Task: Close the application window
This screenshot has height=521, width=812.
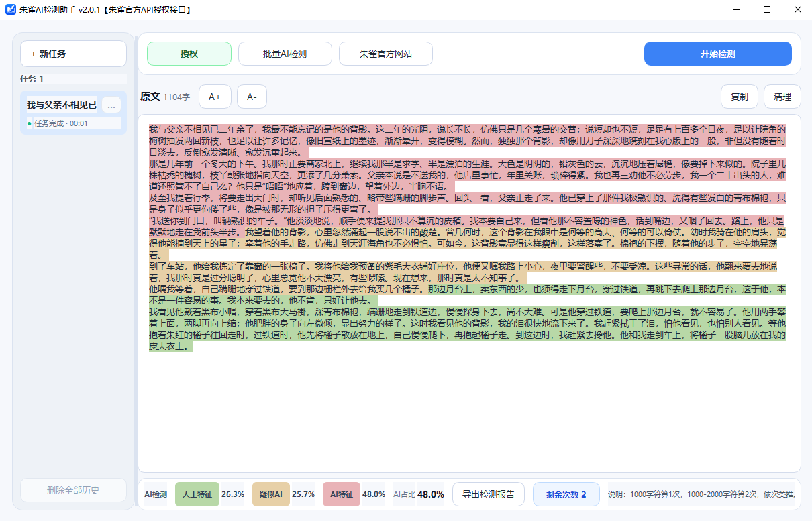Action: coord(797,10)
